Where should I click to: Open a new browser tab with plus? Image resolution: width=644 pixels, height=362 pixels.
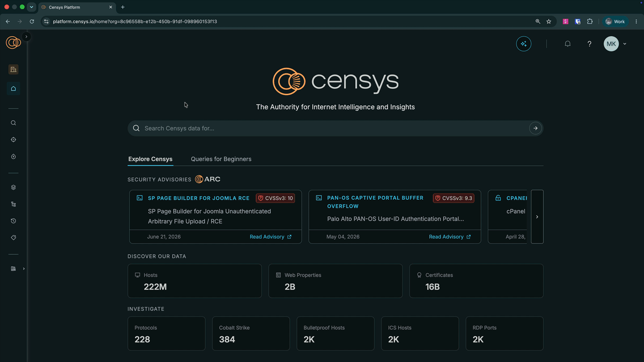(x=123, y=7)
